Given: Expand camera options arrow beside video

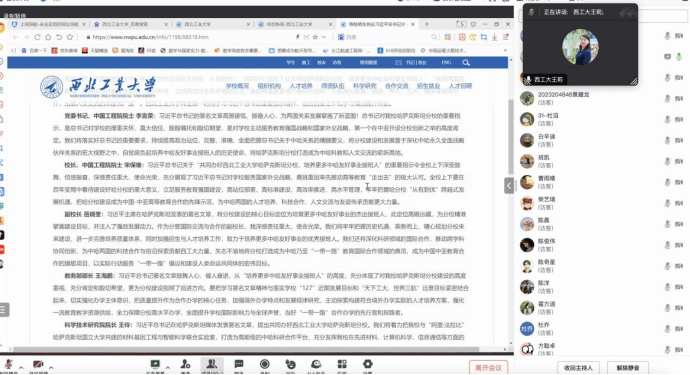Looking at the screenshot, I should pyautogui.click(x=51, y=368).
